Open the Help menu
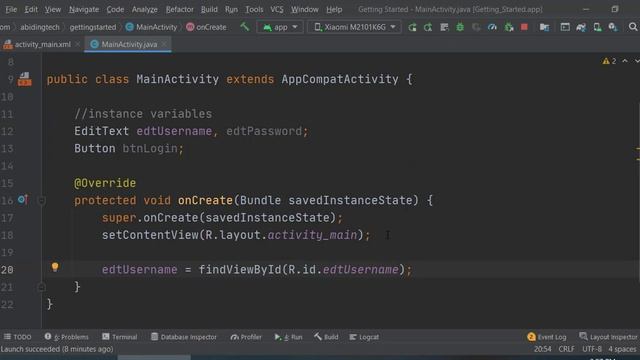This screenshot has height=360, width=640. coord(334,9)
